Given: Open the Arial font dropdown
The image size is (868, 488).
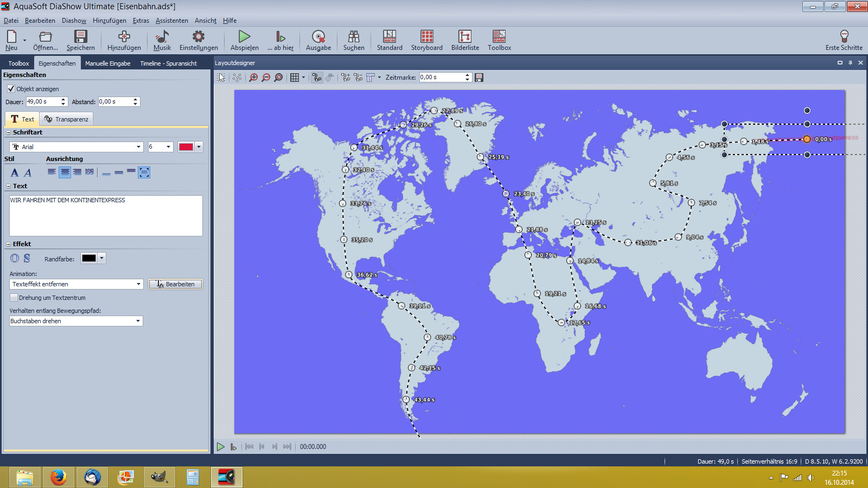Looking at the screenshot, I should 138,147.
